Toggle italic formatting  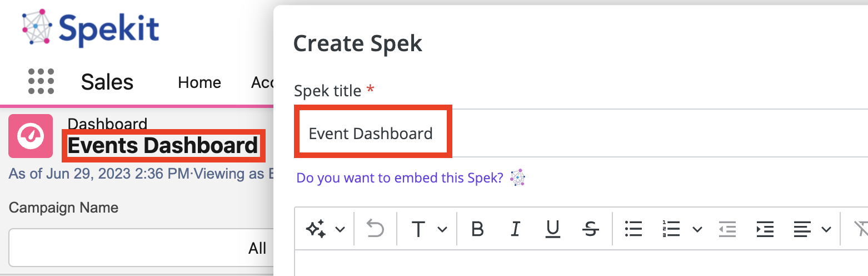[x=515, y=229]
